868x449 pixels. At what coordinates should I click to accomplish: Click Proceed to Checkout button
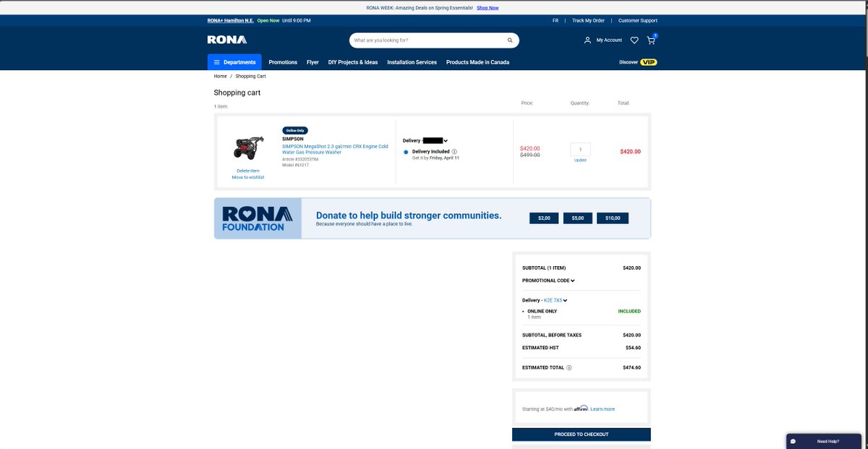point(582,435)
